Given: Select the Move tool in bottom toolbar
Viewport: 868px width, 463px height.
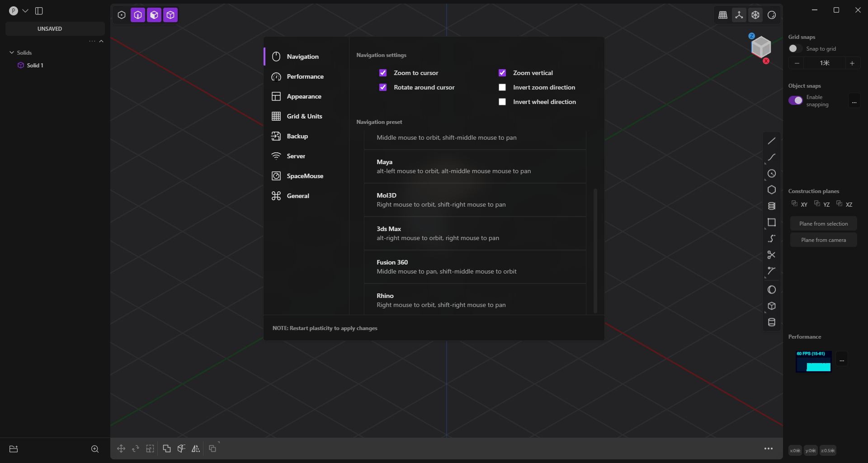Looking at the screenshot, I should coord(121,449).
